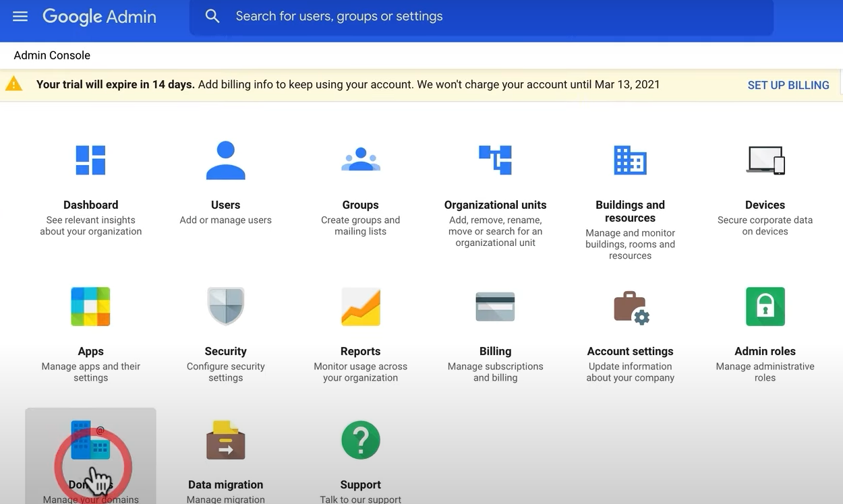The image size is (843, 504).
Task: Open the Organizational units hierarchy icon
Action: tap(496, 160)
